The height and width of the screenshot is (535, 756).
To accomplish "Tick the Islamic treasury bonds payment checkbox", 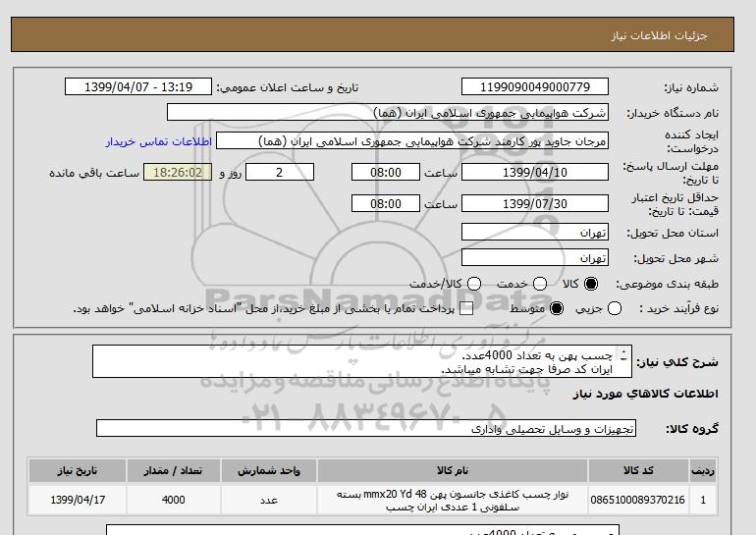I will click(x=466, y=309).
